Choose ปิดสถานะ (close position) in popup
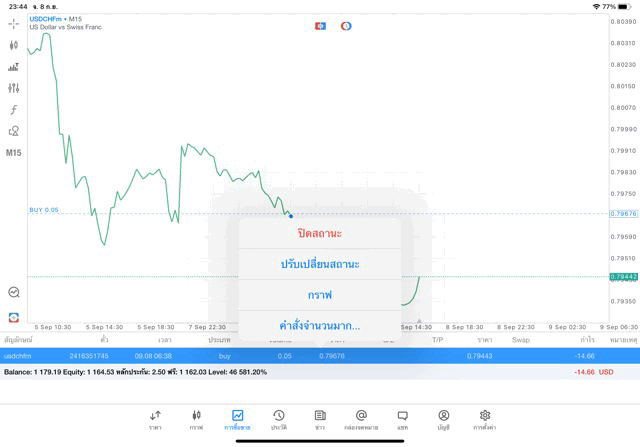Image resolution: width=640 pixels, height=447 pixels. tap(320, 233)
